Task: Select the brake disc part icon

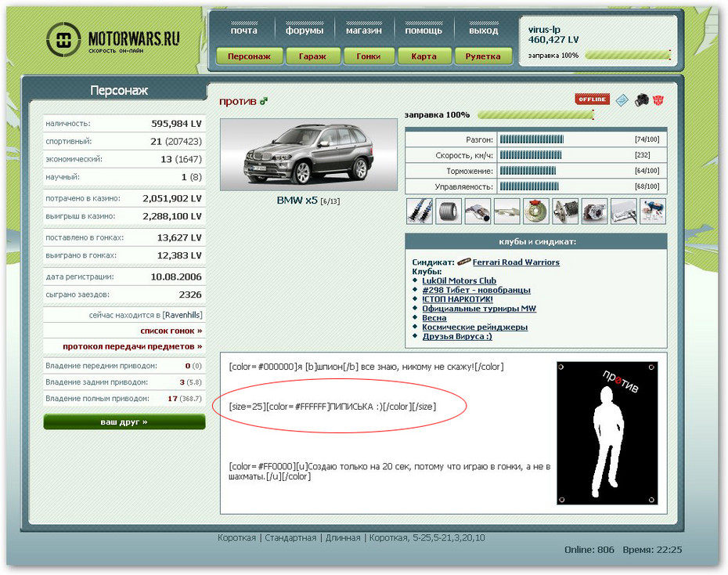Action: tap(536, 212)
